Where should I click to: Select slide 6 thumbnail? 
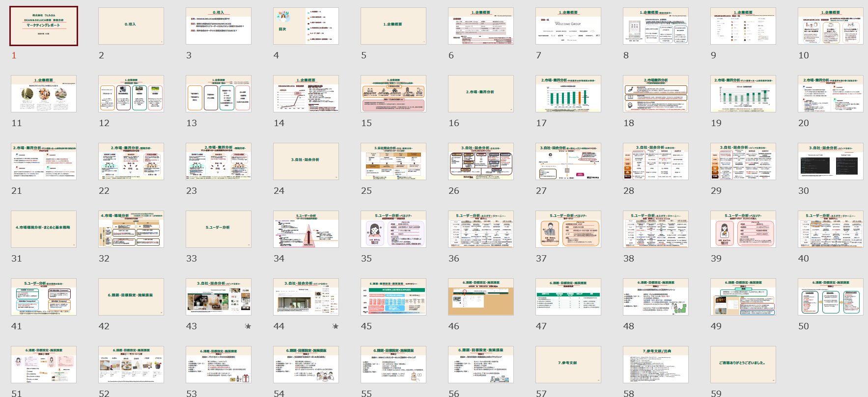pyautogui.click(x=481, y=26)
